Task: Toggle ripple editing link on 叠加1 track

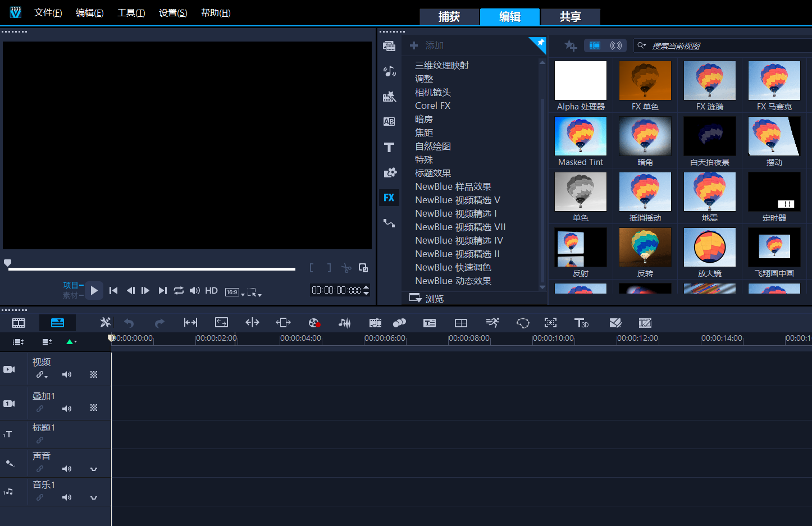Action: [40, 409]
